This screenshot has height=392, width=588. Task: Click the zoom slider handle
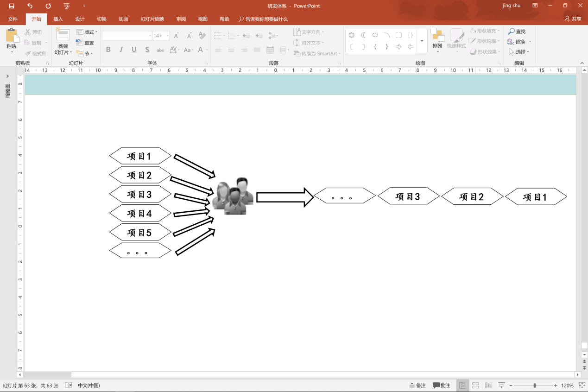534,386
